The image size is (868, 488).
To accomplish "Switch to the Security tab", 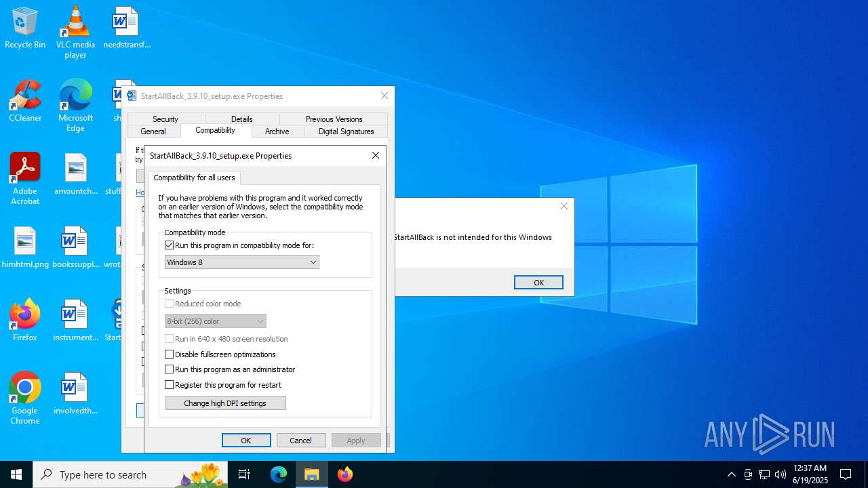I will coord(165,119).
